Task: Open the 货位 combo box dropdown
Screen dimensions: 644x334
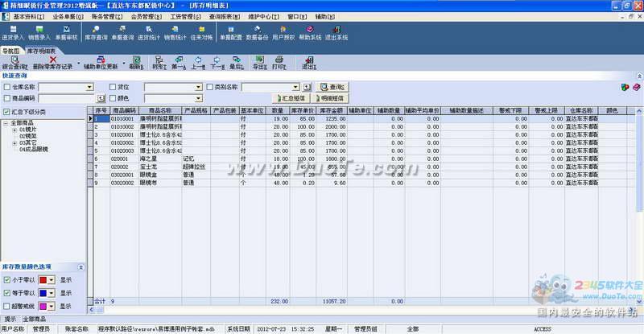Action: pos(198,87)
